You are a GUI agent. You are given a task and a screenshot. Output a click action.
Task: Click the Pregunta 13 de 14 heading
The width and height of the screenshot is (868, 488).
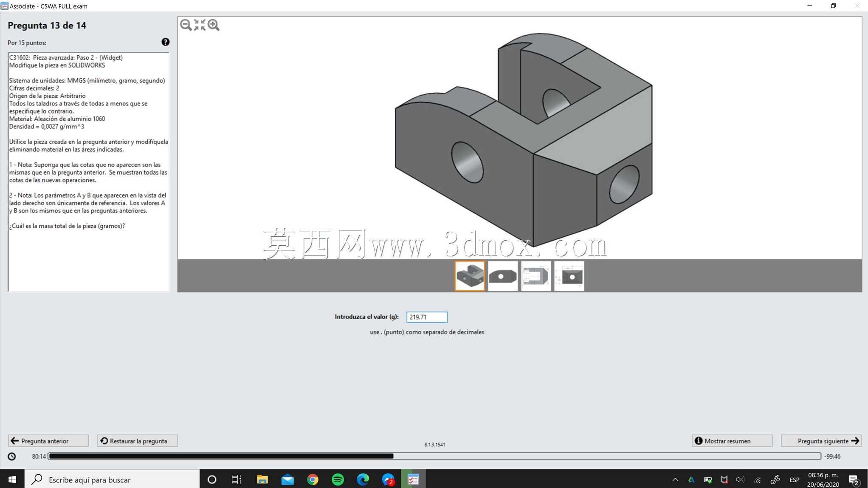(x=47, y=26)
